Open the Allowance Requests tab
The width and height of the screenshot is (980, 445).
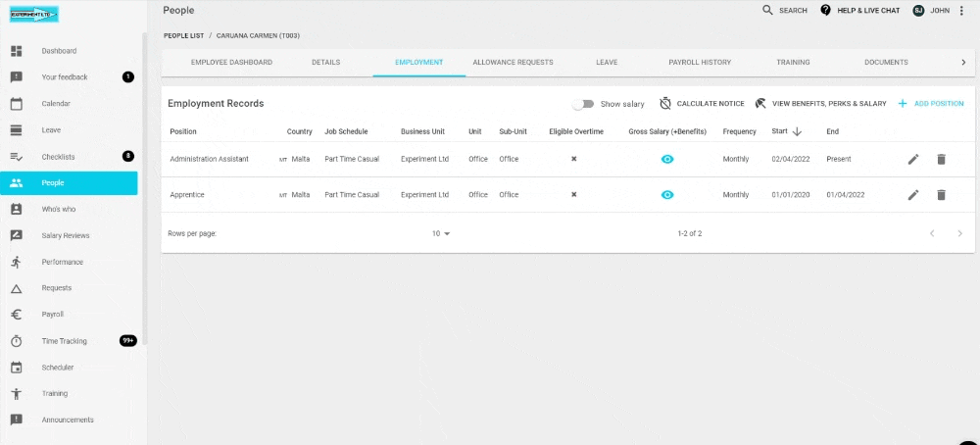click(513, 63)
